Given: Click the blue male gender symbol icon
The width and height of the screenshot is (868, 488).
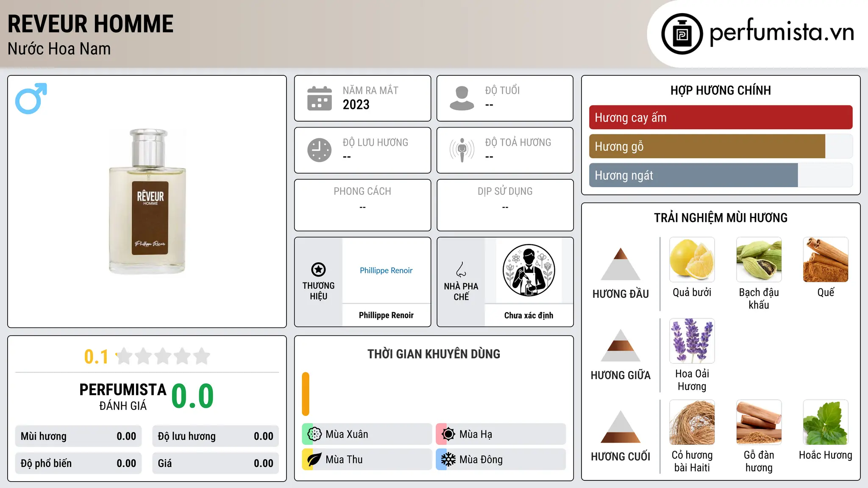Looking at the screenshot, I should pos(31,98).
